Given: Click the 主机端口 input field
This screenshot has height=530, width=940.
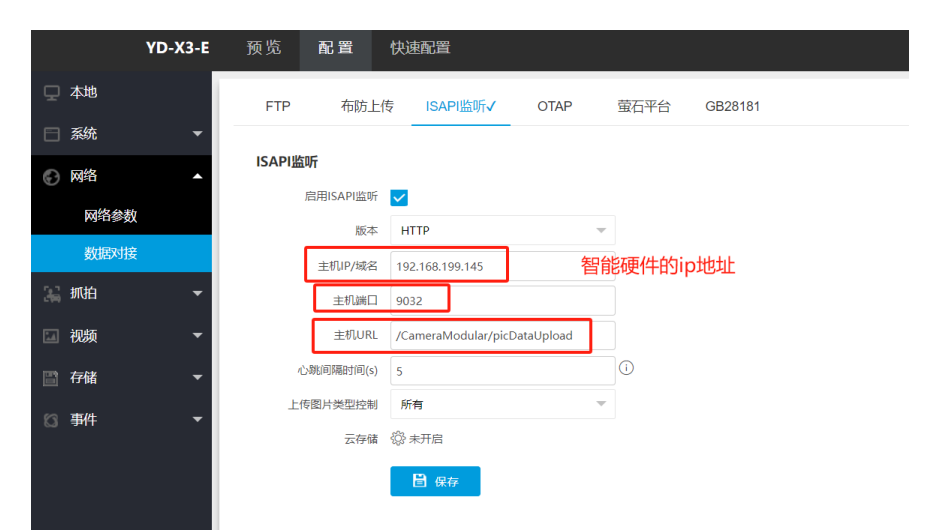Looking at the screenshot, I should pos(502,299).
